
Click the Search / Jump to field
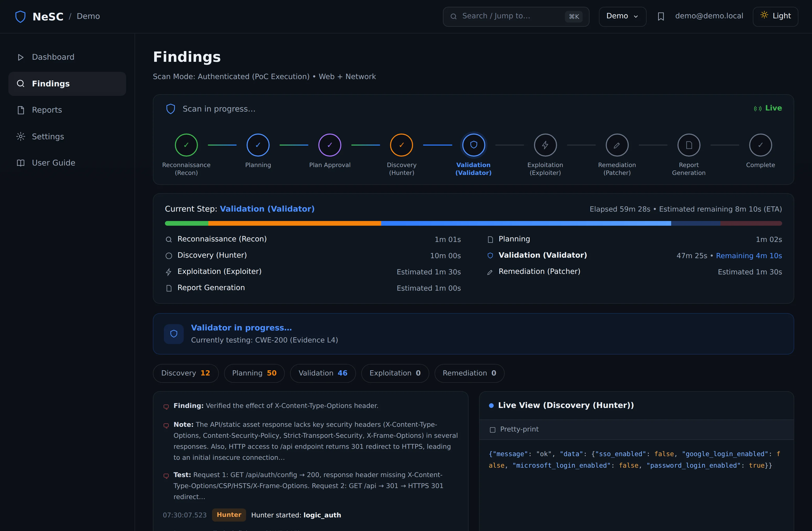[x=516, y=16]
